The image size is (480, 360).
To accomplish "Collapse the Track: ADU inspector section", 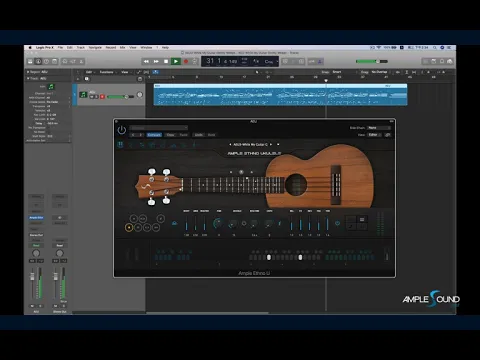I will point(28,78).
